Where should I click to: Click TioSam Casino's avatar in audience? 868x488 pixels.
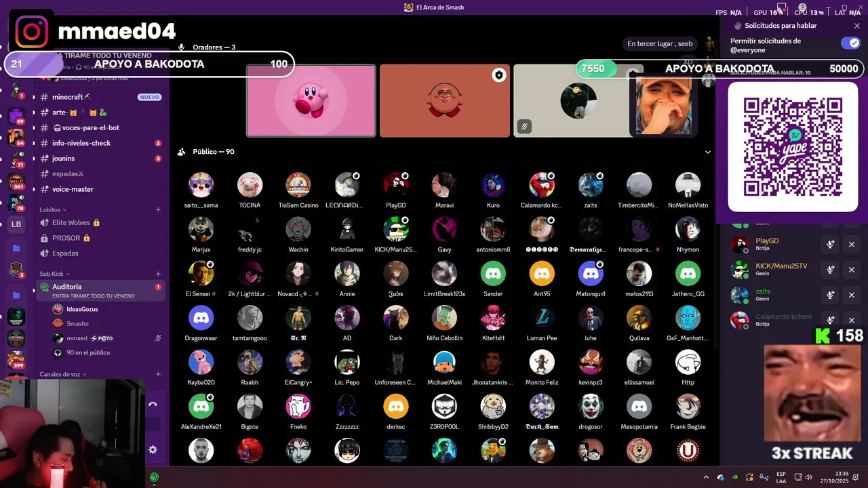coord(298,185)
